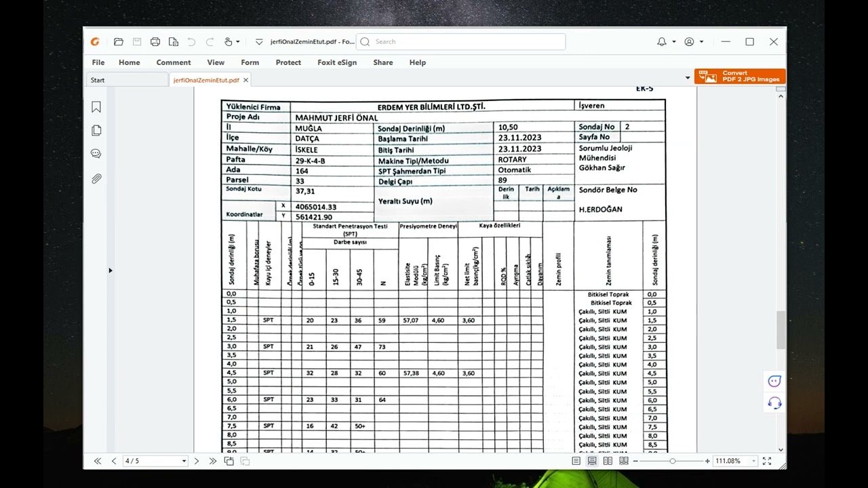Zoom out with the minus button
The image size is (868, 488).
[635, 461]
